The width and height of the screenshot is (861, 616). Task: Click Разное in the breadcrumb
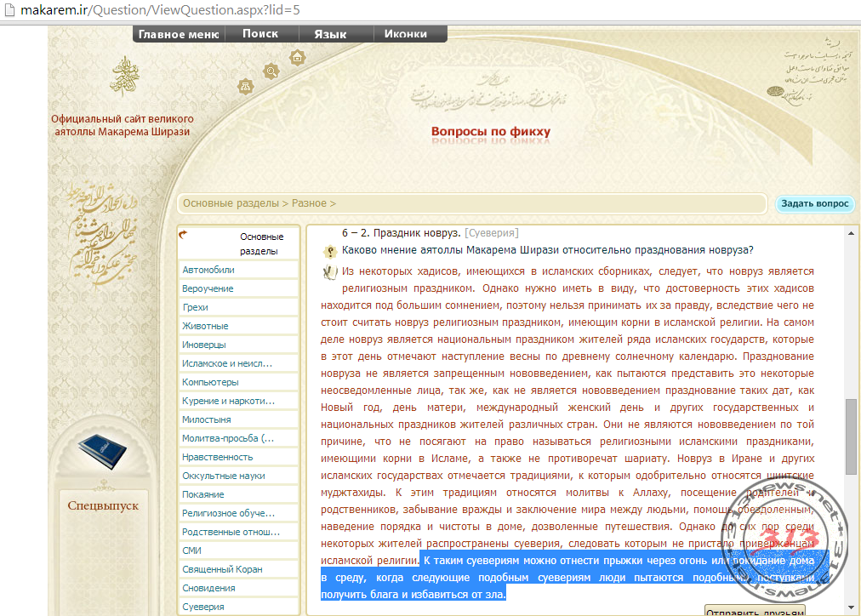[x=309, y=203]
